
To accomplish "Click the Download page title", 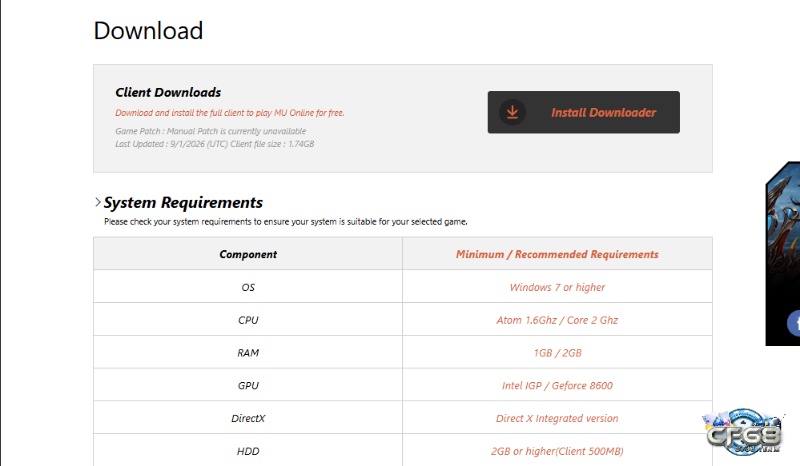I will [x=148, y=31].
